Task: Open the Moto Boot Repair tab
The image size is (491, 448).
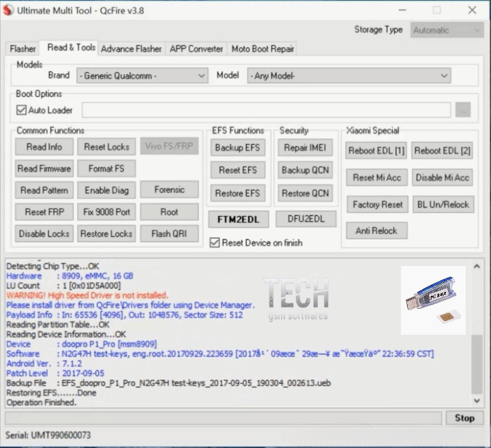Action: coord(263,49)
